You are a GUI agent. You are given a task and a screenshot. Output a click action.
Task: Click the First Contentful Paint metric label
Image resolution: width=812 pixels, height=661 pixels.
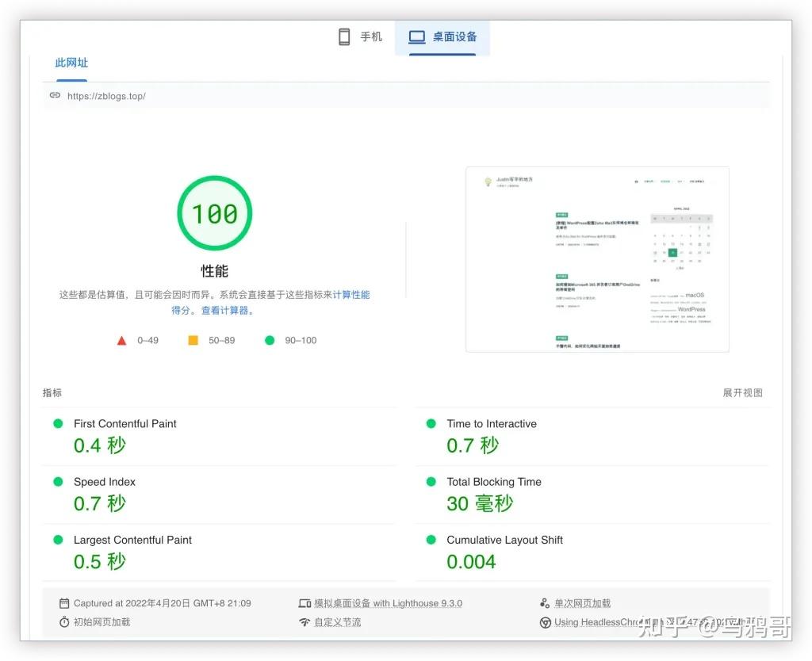(124, 423)
